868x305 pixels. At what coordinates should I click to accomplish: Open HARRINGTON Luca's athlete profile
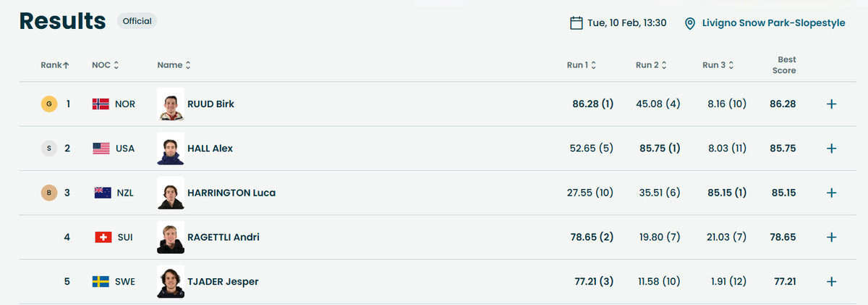click(x=231, y=193)
